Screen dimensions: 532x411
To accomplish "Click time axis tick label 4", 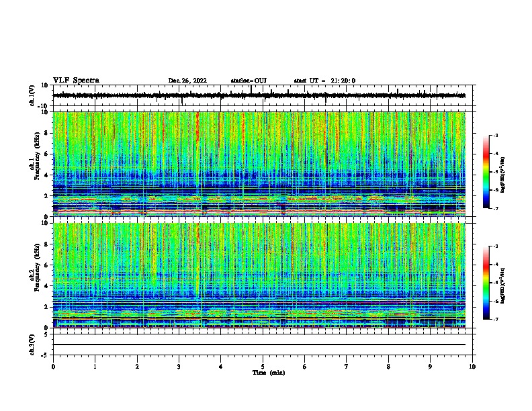I will [x=221, y=367].
